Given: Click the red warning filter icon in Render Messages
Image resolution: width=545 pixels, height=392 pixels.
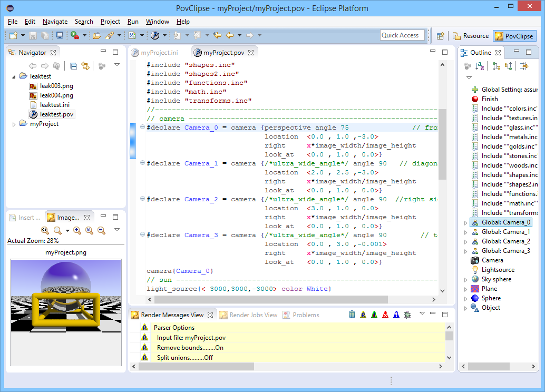Looking at the screenshot, I should click(x=385, y=315).
